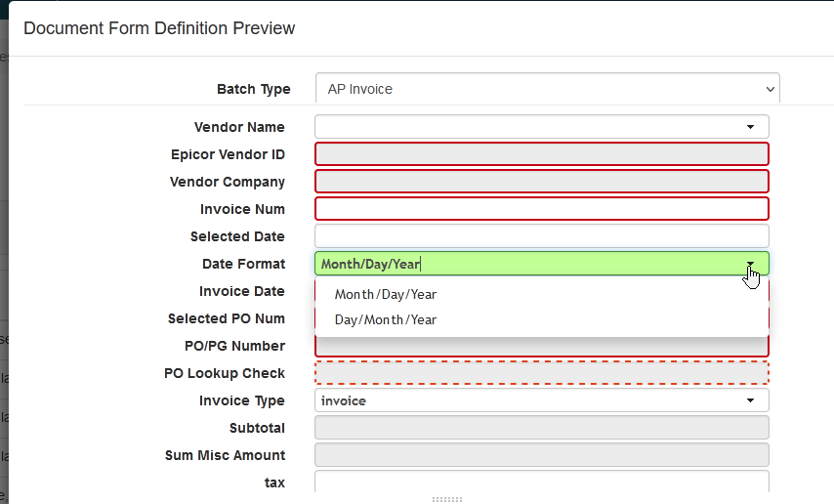834x504 pixels.
Task: Open the Batch Type dropdown
Action: click(x=770, y=89)
